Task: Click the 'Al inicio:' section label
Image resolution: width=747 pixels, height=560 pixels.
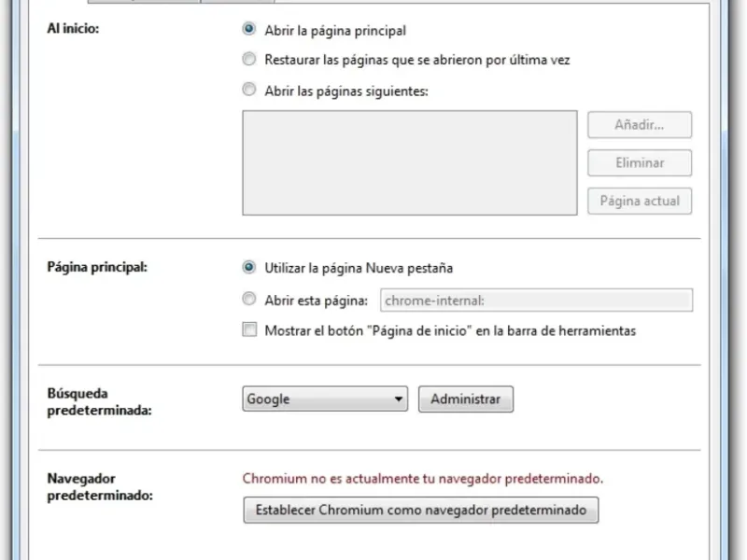Action: click(73, 29)
